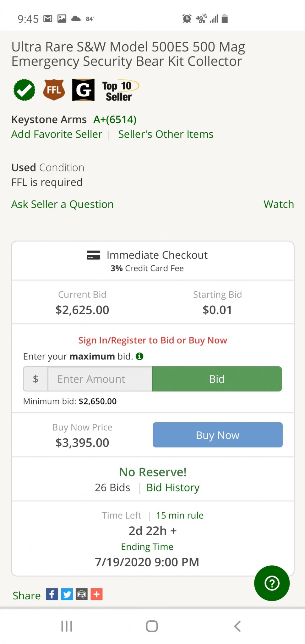Click the Bid button

click(x=217, y=379)
